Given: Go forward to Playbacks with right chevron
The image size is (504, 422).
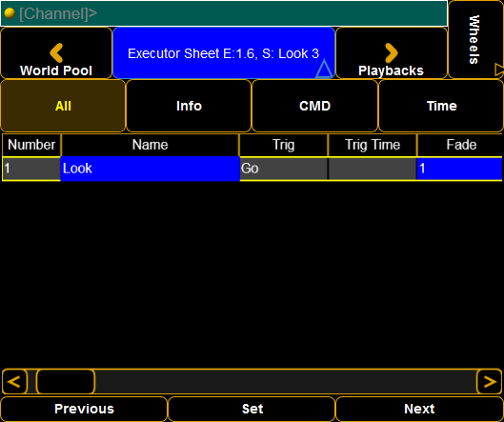Looking at the screenshot, I should coord(392,53).
